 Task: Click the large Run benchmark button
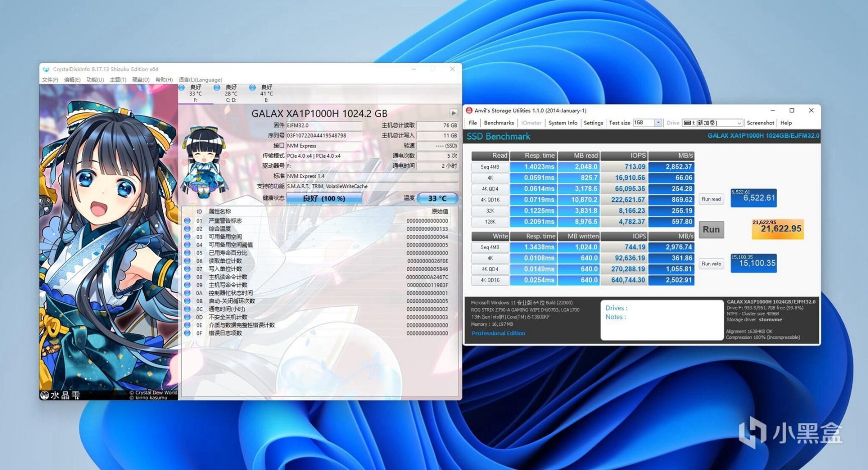point(711,229)
